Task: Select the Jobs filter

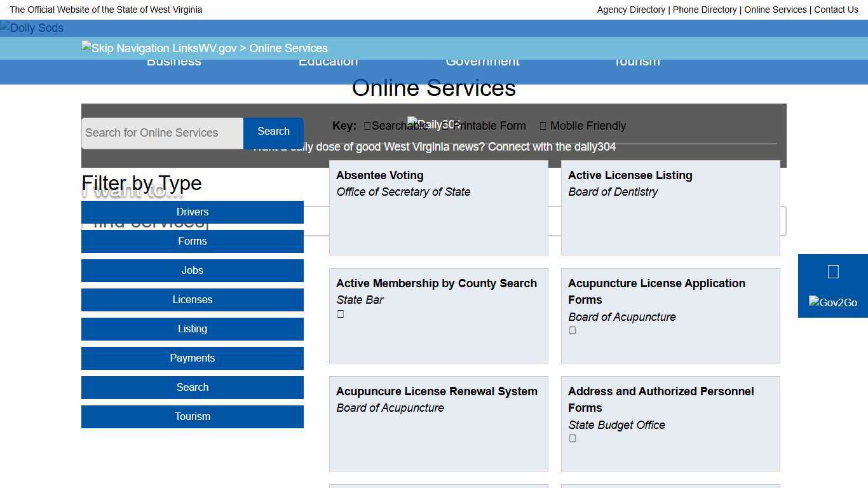Action: (192, 271)
